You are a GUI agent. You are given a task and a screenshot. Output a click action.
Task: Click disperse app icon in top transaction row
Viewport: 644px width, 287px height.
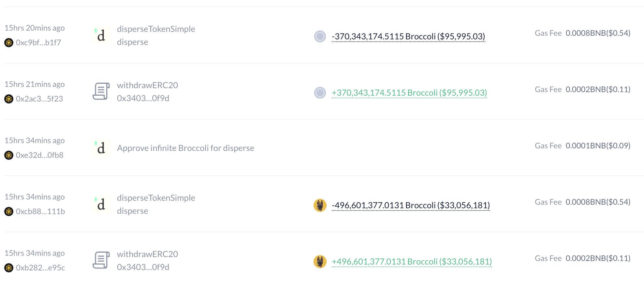[x=101, y=35]
